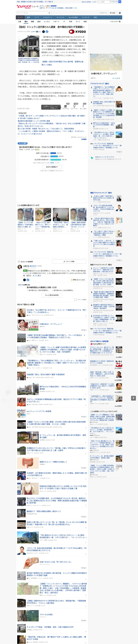Switch to the エキスパート tab
This screenshot has width=138, height=644.
[x=48, y=17]
